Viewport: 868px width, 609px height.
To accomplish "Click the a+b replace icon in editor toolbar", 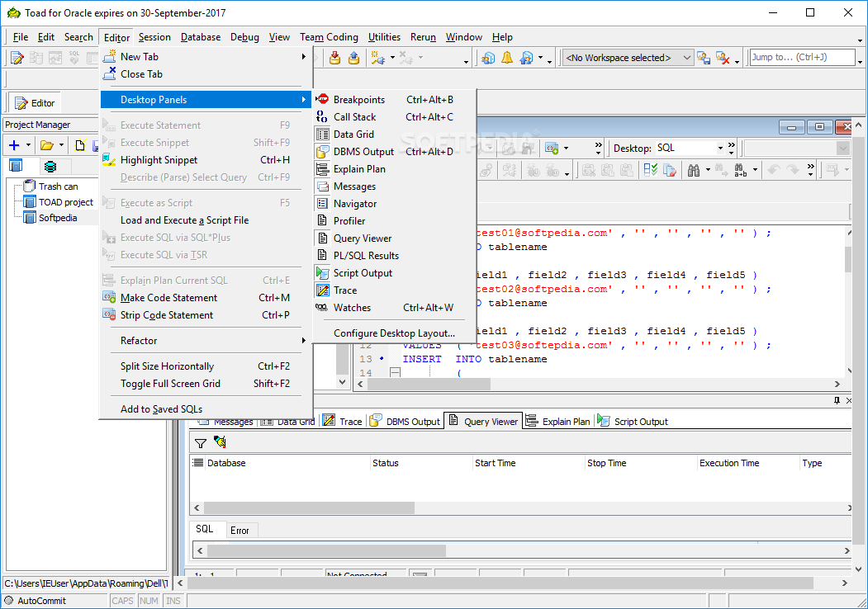I will pos(741,170).
